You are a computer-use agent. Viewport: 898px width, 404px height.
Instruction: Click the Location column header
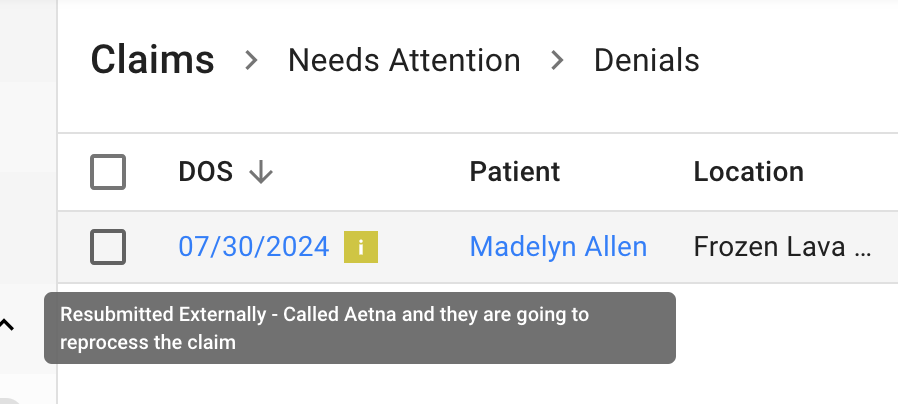749,172
